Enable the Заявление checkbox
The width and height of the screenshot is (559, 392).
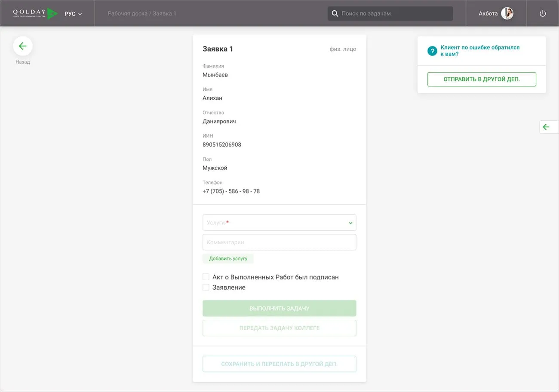206,287
